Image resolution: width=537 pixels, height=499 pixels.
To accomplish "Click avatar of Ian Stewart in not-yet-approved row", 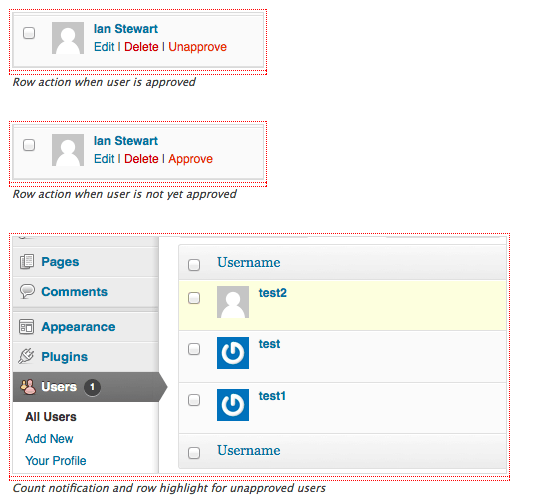I will point(68,150).
